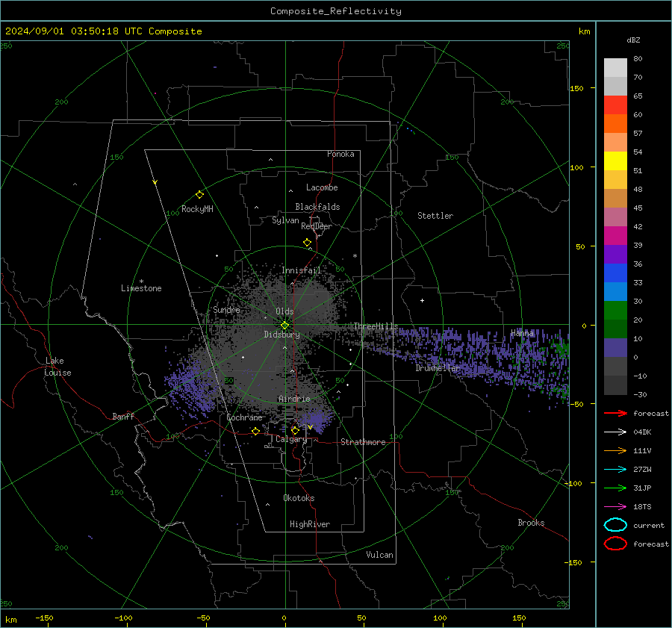Click the Hanna town label
Image resolution: width=672 pixels, height=628 pixels.
point(522,333)
